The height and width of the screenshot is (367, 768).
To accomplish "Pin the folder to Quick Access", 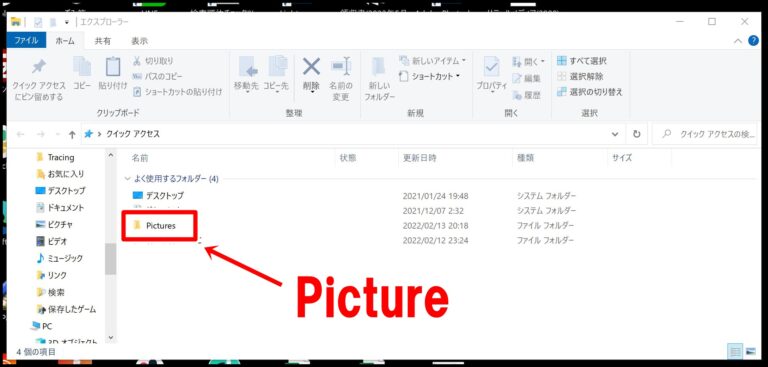I will [38, 79].
